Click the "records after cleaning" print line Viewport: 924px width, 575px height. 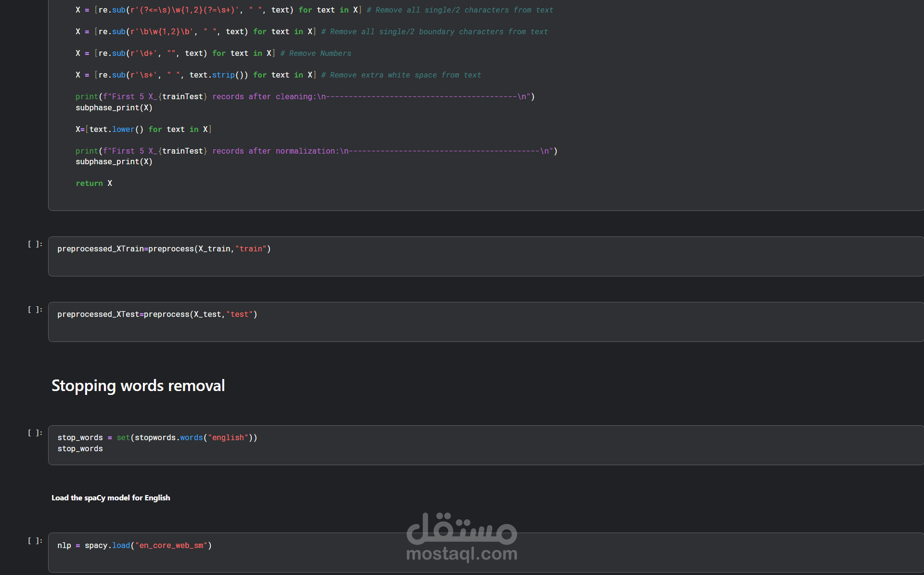[305, 97]
